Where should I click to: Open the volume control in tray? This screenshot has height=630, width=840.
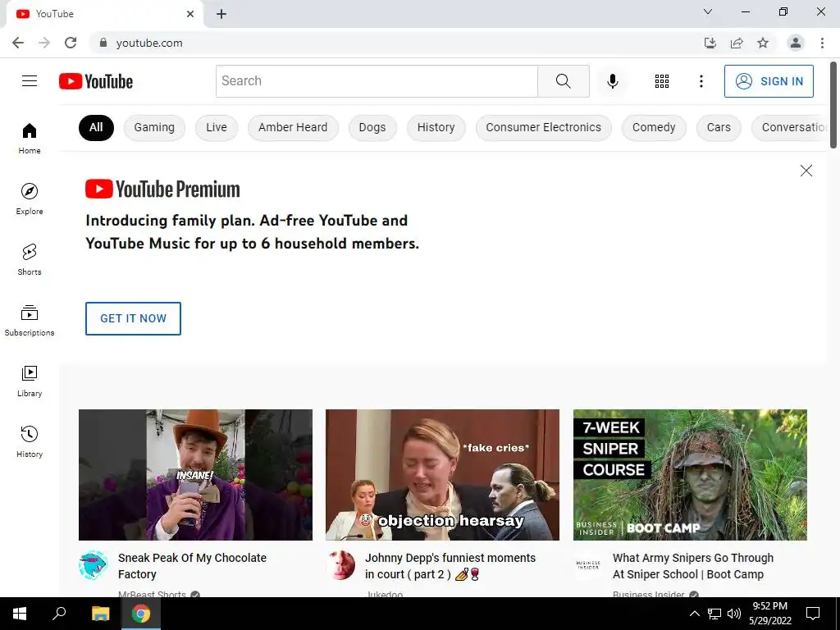[x=734, y=614]
